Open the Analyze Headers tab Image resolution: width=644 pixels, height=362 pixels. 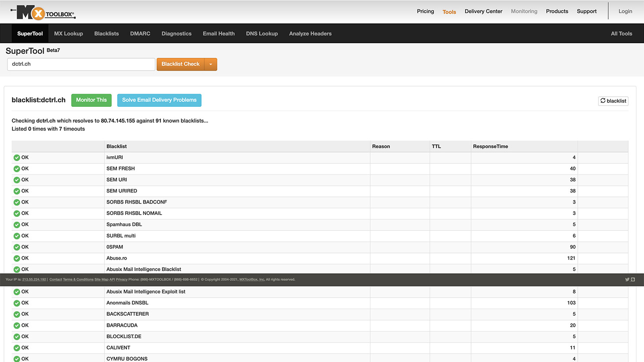pos(310,34)
